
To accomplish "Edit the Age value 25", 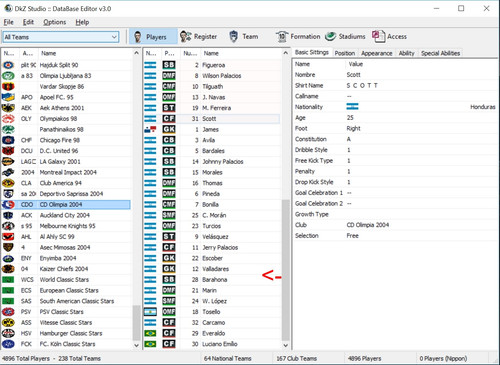I will (x=350, y=118).
